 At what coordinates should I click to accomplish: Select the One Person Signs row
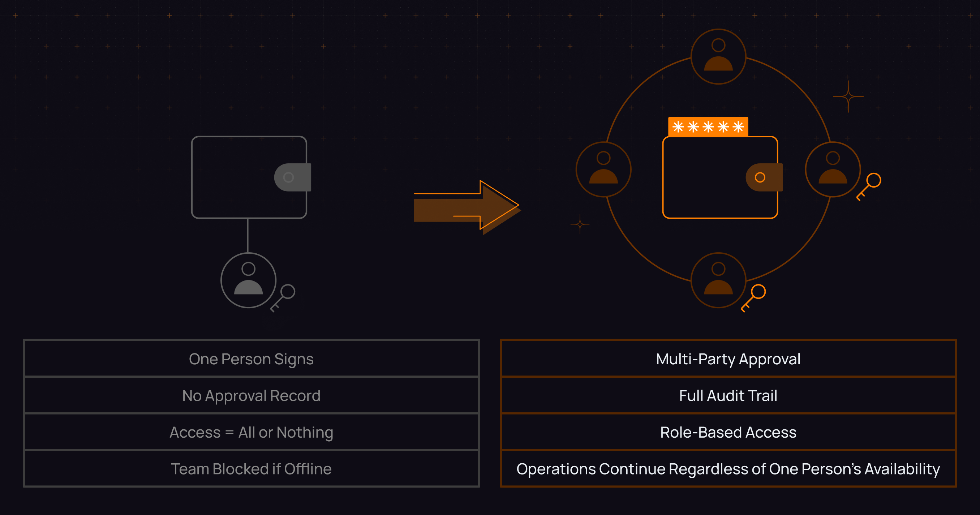tap(251, 359)
